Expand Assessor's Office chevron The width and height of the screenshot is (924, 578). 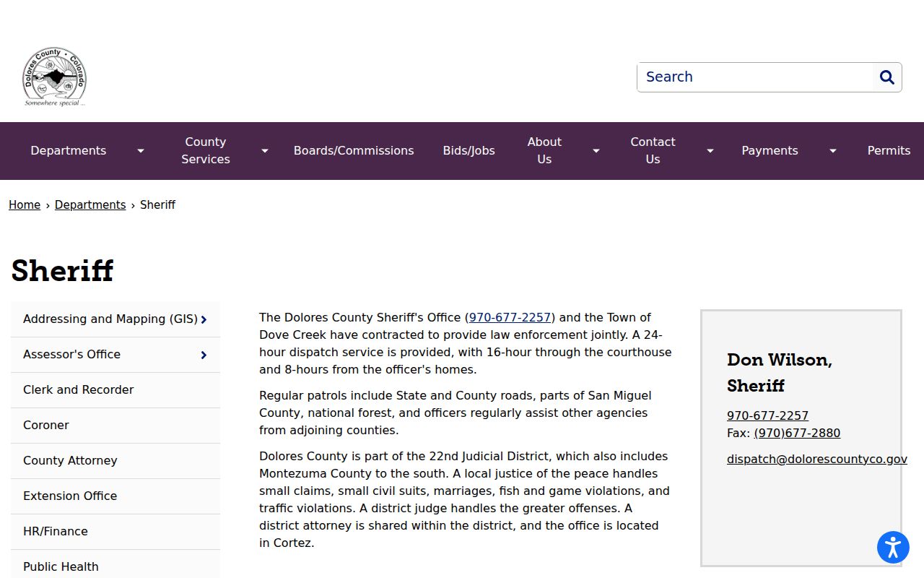pos(204,355)
